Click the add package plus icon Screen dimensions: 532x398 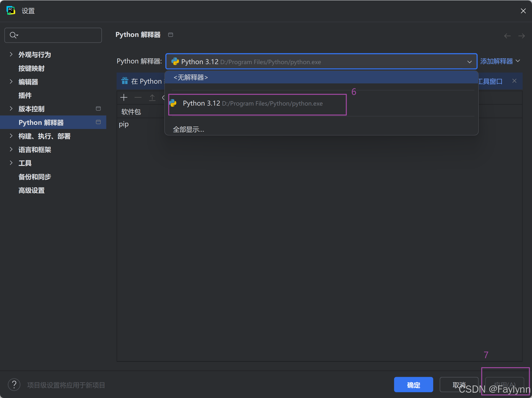coord(124,97)
